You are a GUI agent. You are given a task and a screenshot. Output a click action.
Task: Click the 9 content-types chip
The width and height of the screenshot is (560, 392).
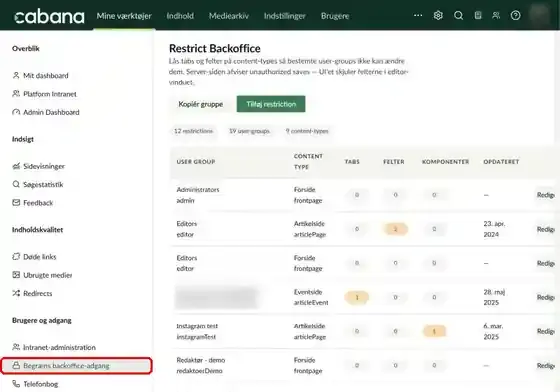coord(307,131)
